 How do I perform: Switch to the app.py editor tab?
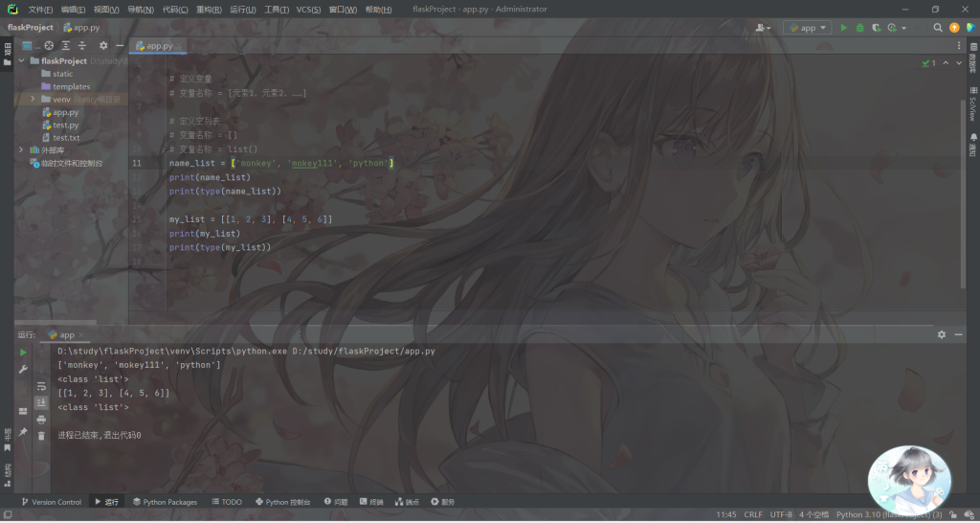pos(159,45)
